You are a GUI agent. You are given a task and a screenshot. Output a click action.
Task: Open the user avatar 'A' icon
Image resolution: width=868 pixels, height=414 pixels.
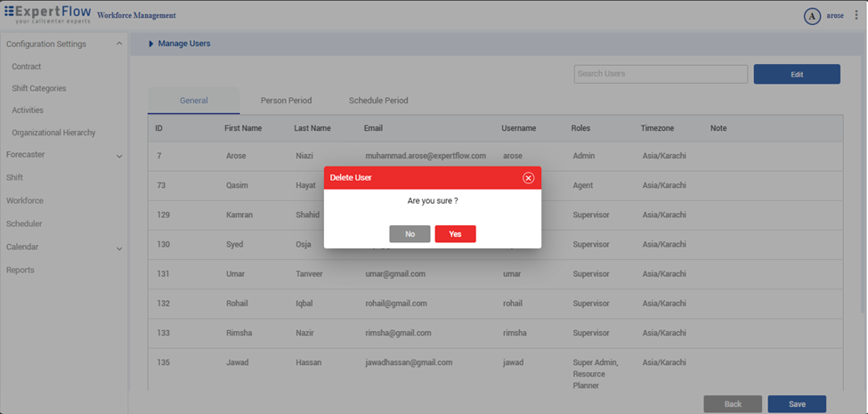pos(811,16)
